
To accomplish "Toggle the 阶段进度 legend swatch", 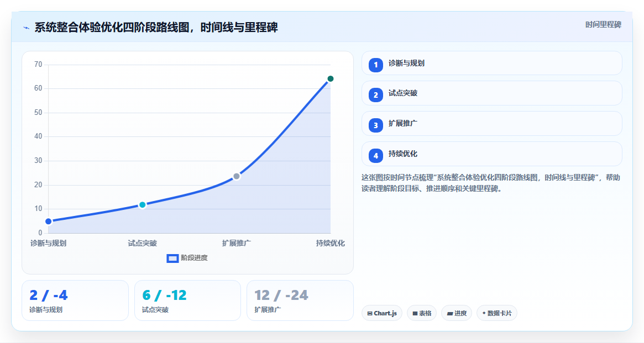I will [172, 258].
